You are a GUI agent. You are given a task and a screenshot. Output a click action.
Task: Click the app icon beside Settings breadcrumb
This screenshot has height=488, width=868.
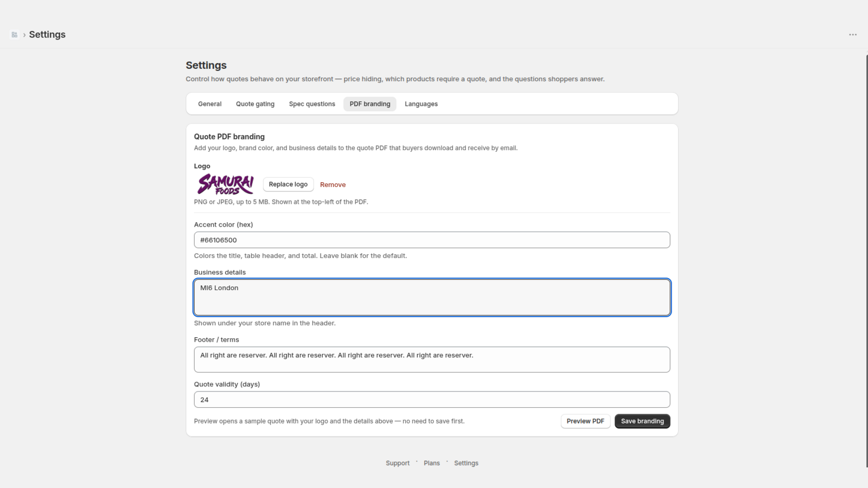pos(15,35)
